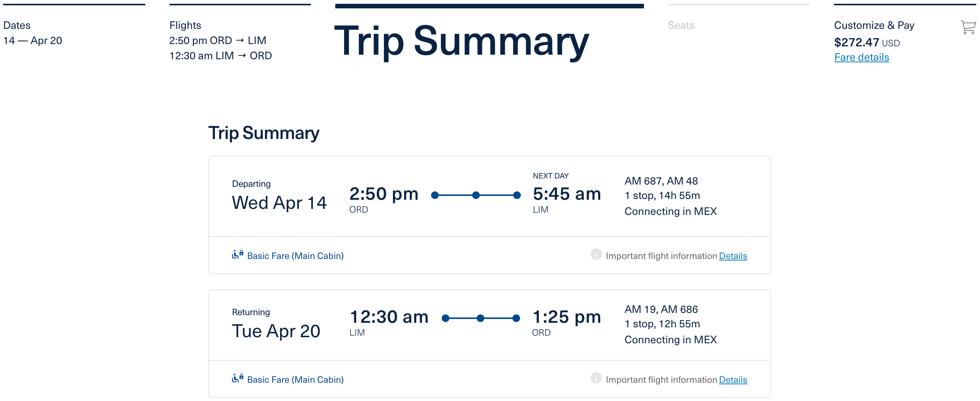Select the Seats step
This screenshot has width=980, height=401.
[681, 25]
